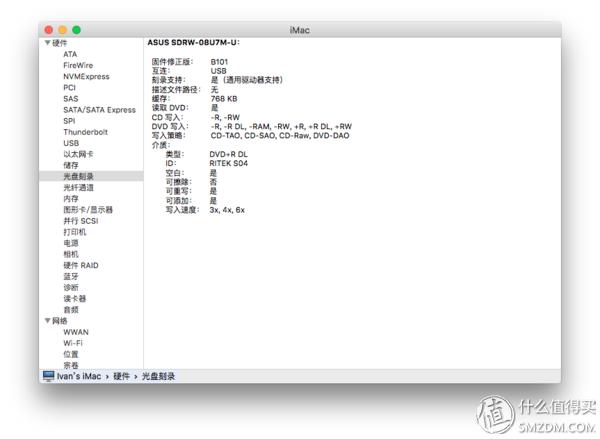Click the 网络 category header
This screenshot has width=600, height=439.
(59, 321)
